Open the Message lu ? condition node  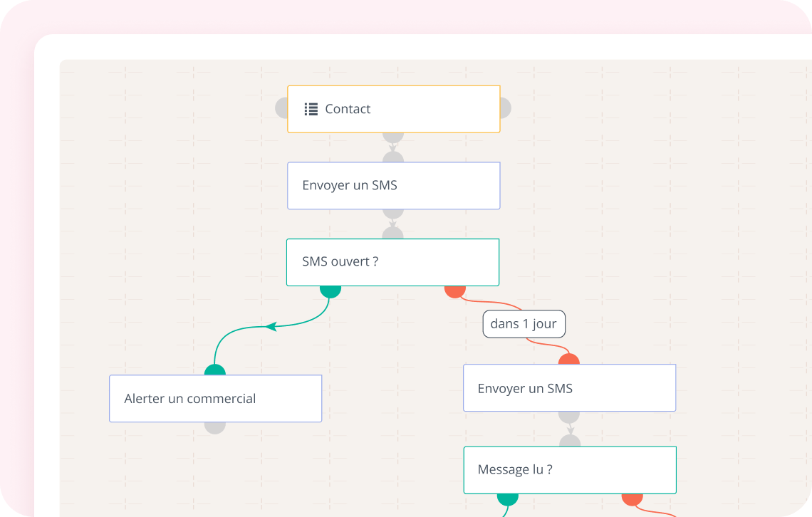(569, 470)
